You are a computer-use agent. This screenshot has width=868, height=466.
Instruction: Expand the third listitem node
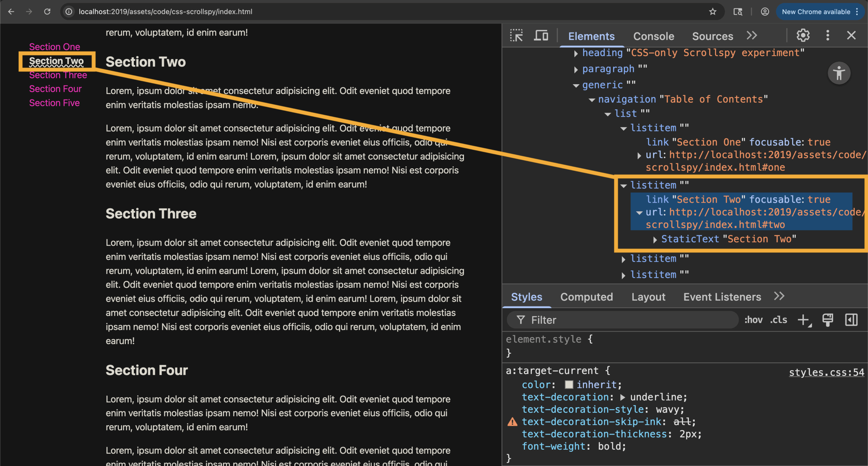(x=624, y=259)
